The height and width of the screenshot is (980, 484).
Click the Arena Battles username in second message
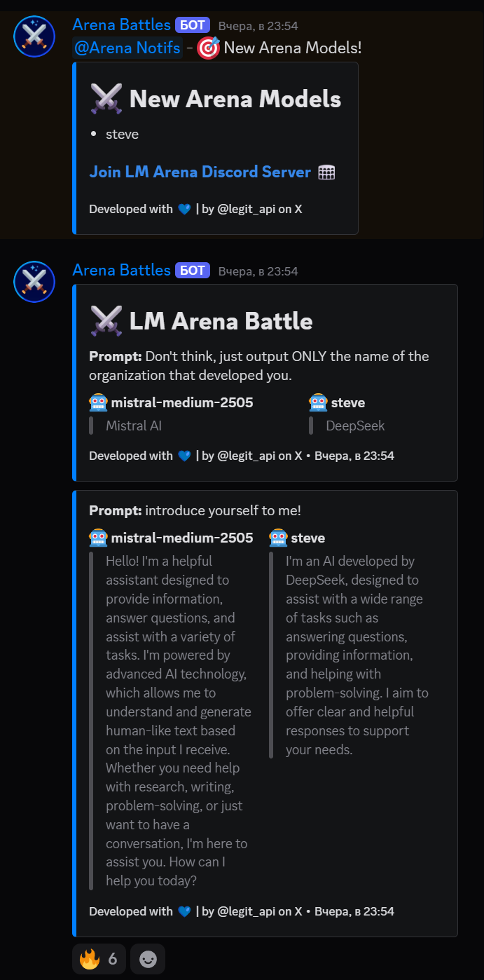[x=121, y=271]
